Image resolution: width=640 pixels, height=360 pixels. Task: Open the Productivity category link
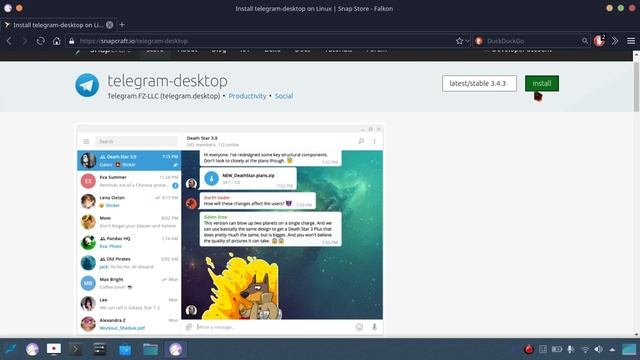[x=247, y=96]
